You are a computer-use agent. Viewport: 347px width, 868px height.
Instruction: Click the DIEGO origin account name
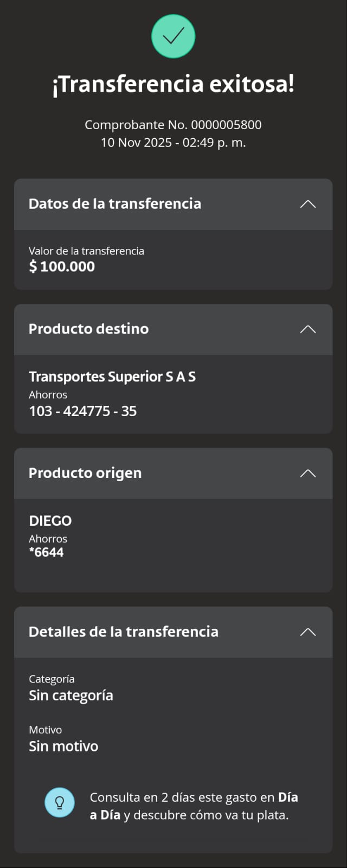pyautogui.click(x=50, y=521)
